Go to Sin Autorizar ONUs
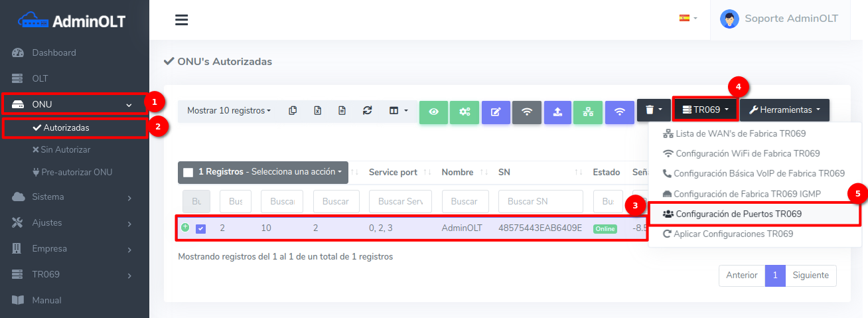The width and height of the screenshot is (868, 318). (x=65, y=149)
